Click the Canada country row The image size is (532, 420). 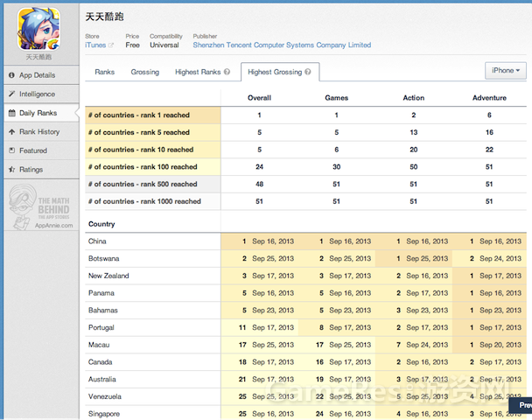coord(305,362)
